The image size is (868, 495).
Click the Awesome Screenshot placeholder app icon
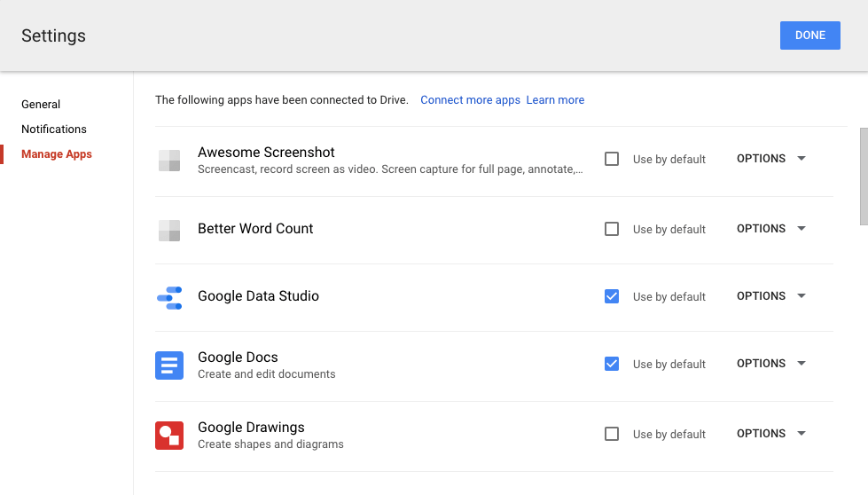point(169,161)
